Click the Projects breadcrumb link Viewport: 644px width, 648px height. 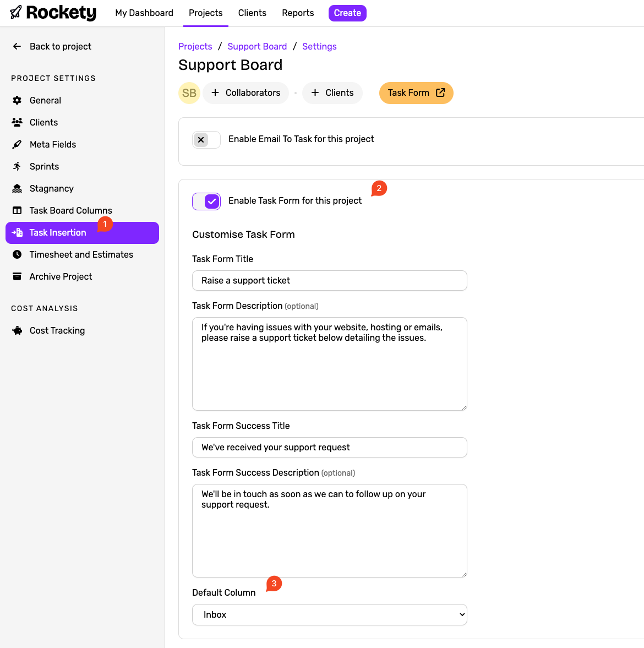(x=195, y=46)
